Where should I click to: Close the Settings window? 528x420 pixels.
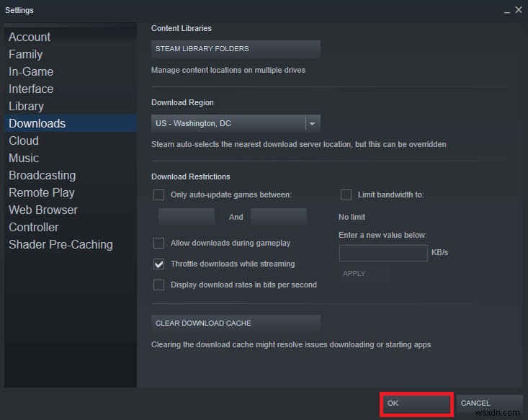point(519,10)
